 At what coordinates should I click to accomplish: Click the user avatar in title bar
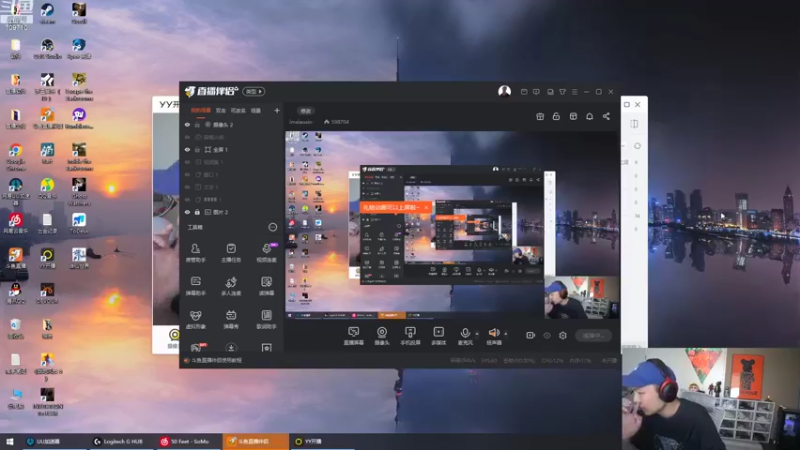[504, 91]
